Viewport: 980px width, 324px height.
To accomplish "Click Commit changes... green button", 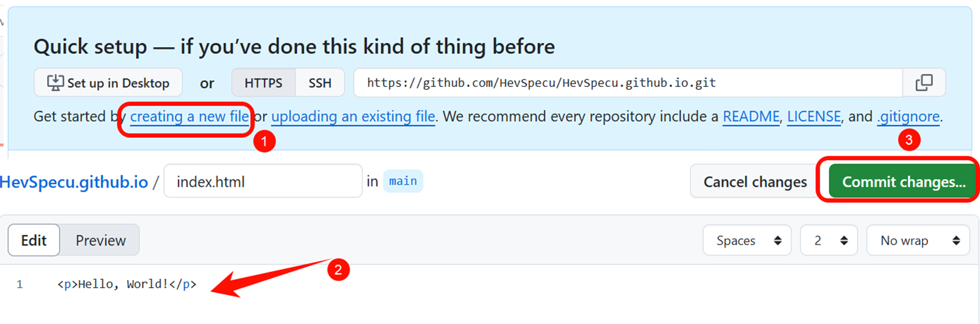I will pos(903,182).
